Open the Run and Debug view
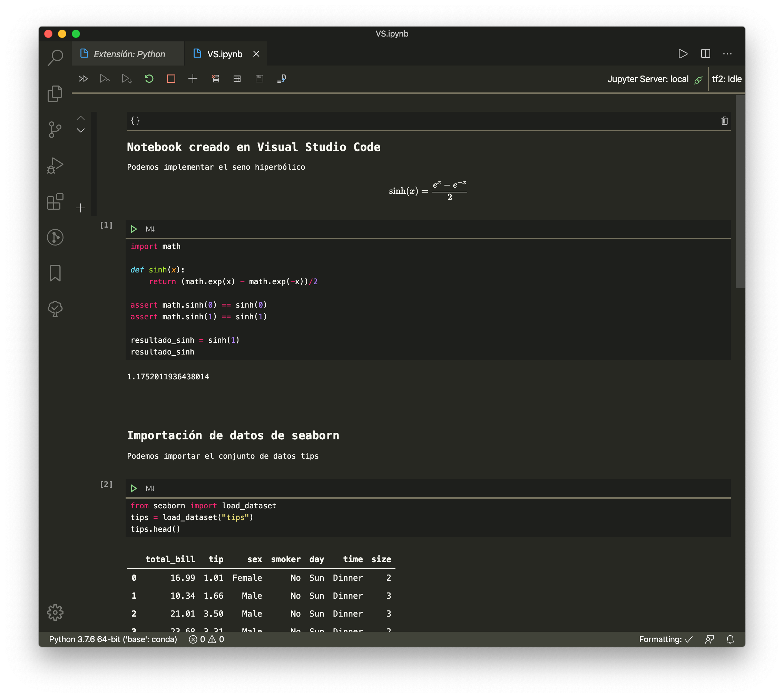Viewport: 784px width, 698px height. coord(55,165)
